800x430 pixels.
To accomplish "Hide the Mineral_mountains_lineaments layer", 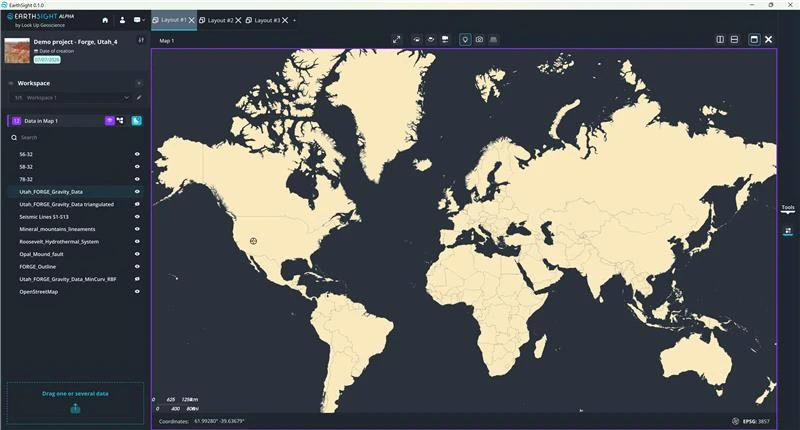I will click(x=137, y=229).
